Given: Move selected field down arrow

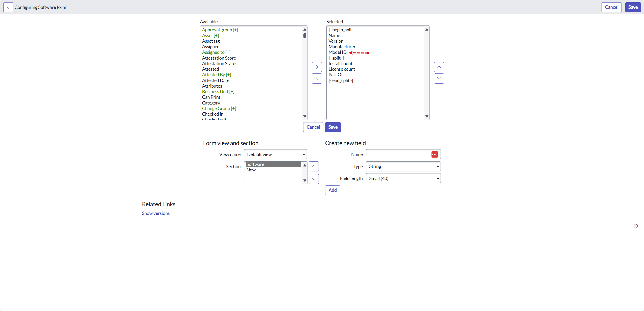Looking at the screenshot, I should tap(439, 79).
